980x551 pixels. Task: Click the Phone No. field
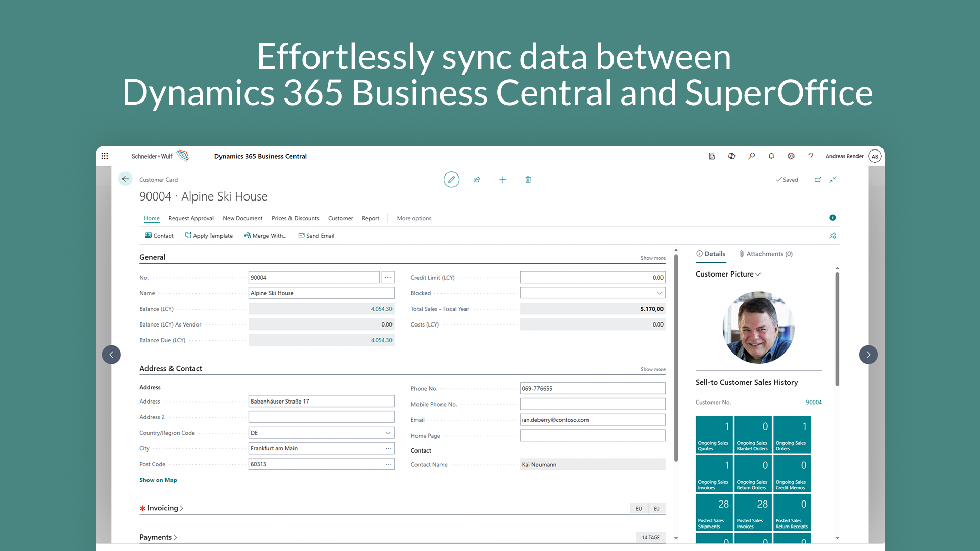pos(593,389)
